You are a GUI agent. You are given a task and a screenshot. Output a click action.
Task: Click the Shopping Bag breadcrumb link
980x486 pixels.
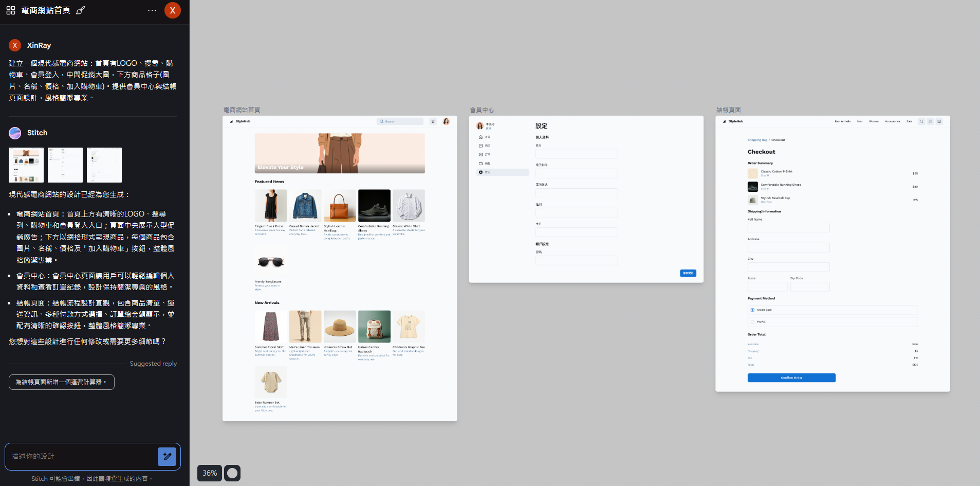point(757,140)
